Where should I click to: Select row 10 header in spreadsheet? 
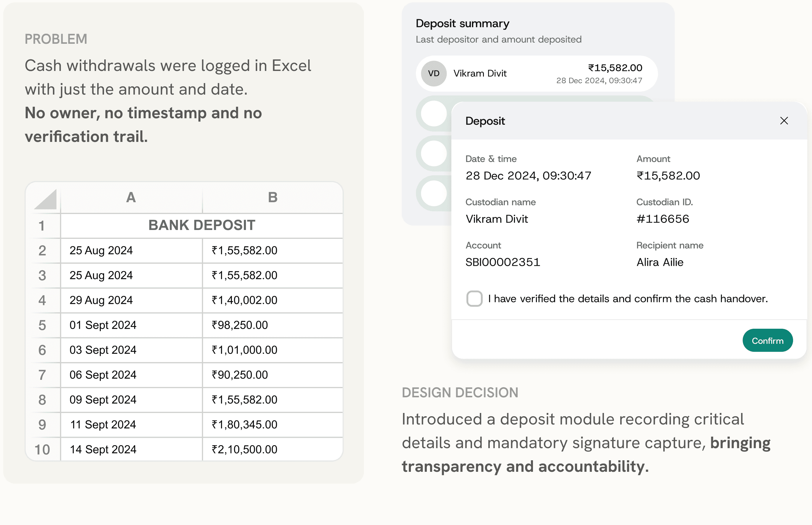[x=42, y=449]
